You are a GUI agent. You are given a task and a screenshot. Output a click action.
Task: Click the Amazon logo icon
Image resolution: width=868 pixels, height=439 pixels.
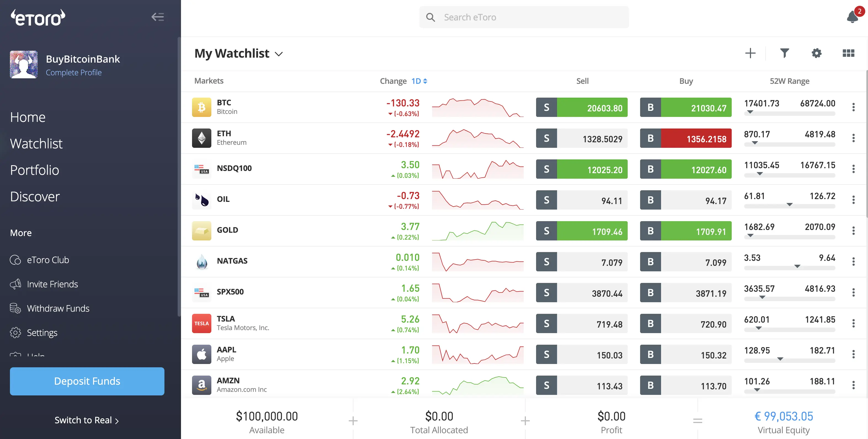click(x=201, y=385)
